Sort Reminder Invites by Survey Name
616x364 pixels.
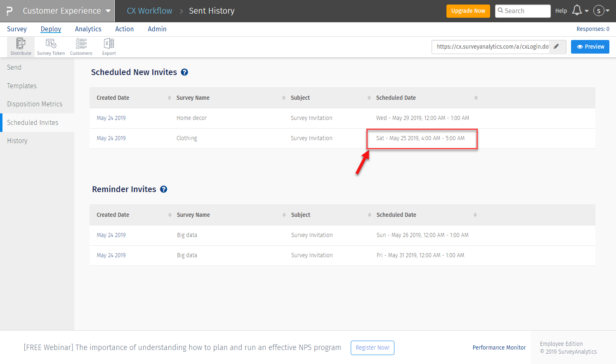click(x=284, y=215)
